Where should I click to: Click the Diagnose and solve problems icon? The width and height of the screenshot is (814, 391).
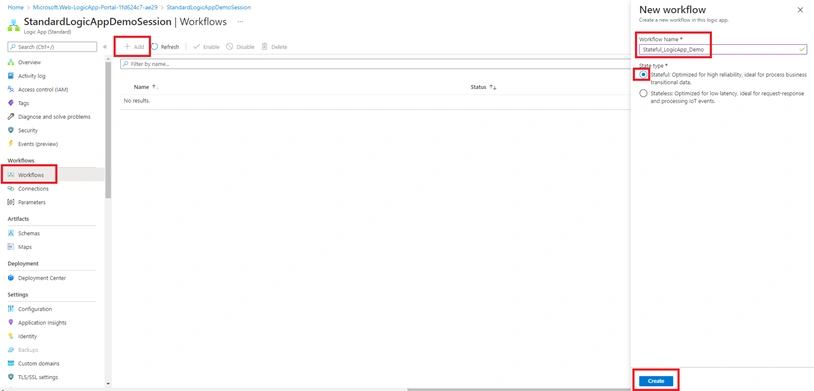(11, 117)
